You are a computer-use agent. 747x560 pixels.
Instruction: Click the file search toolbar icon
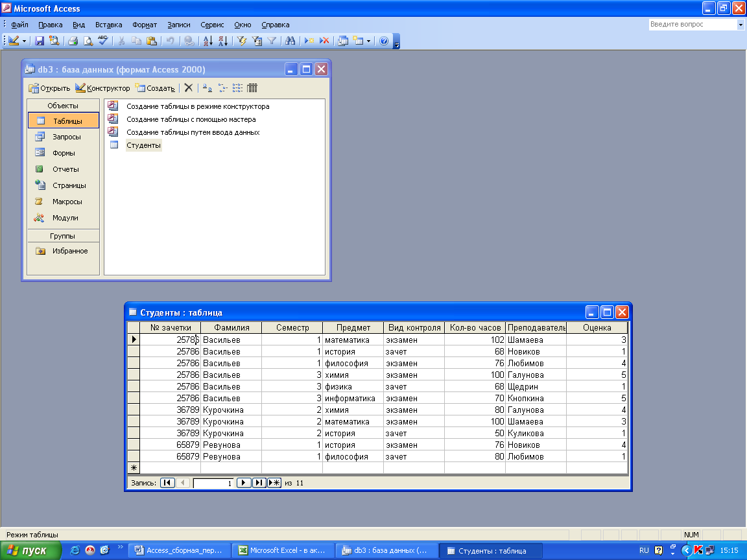(x=54, y=41)
